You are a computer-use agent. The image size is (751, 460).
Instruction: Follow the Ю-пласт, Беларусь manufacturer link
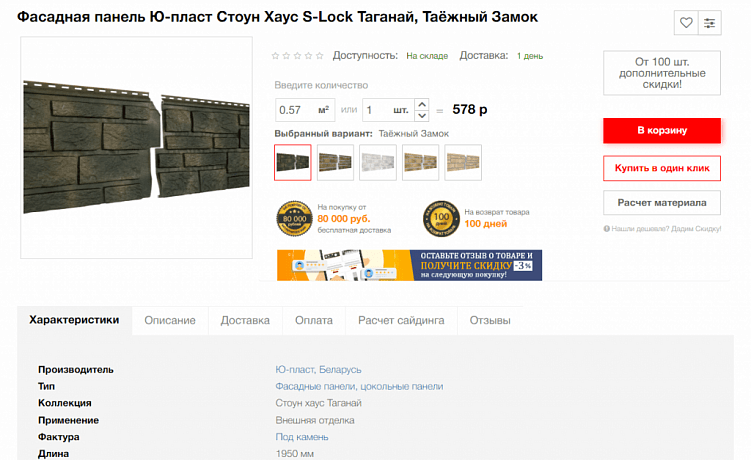[318, 369]
